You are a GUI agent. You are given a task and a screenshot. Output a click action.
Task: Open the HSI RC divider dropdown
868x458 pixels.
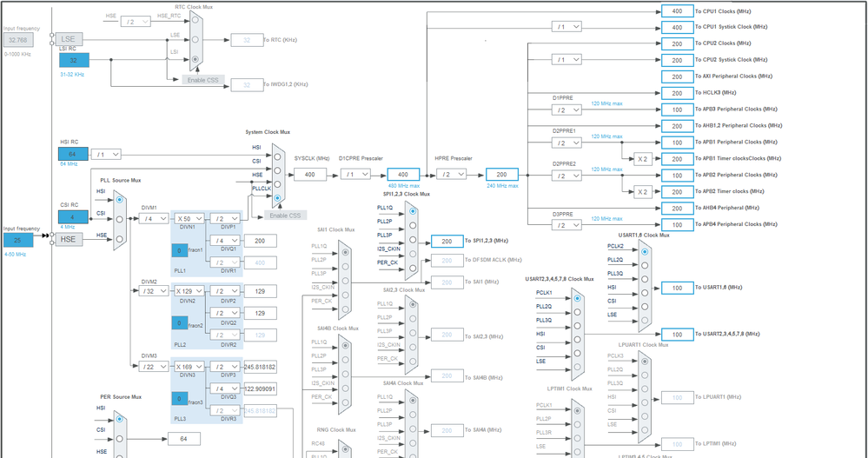pyautogui.click(x=106, y=155)
